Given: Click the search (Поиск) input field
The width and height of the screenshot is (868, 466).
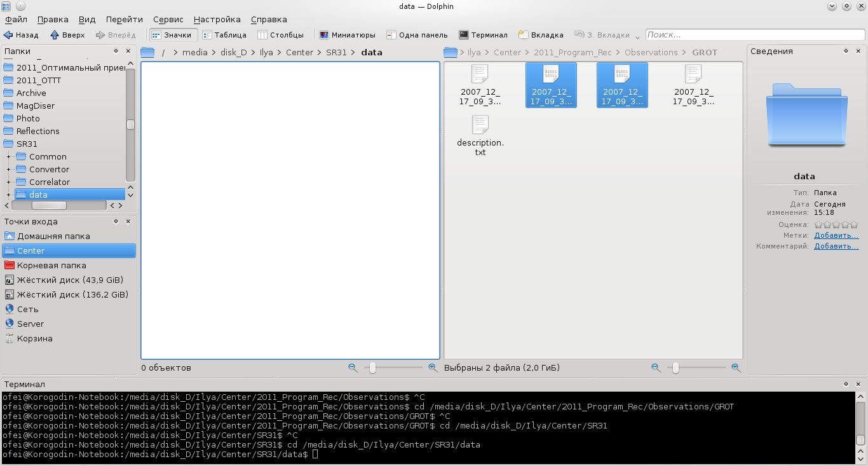Looking at the screenshot, I should (754, 35).
